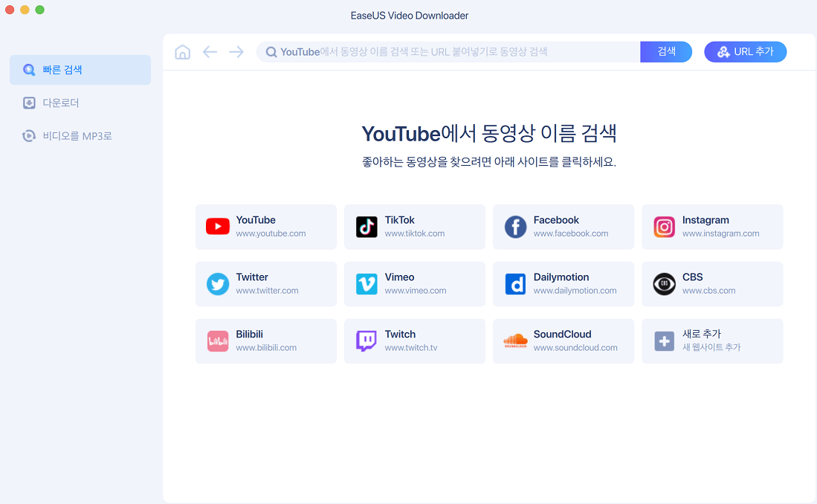The width and height of the screenshot is (817, 504).
Task: Click the 새 웹사이트 추가 text
Action: (x=711, y=347)
